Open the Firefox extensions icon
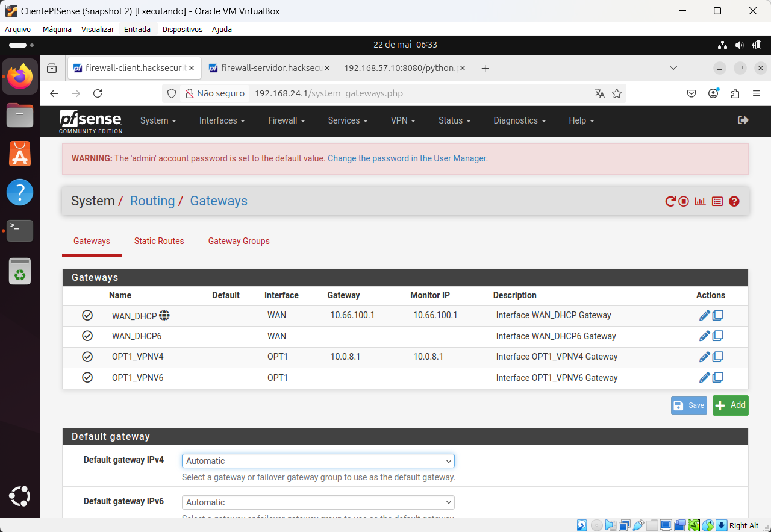771x532 pixels. 735,93
